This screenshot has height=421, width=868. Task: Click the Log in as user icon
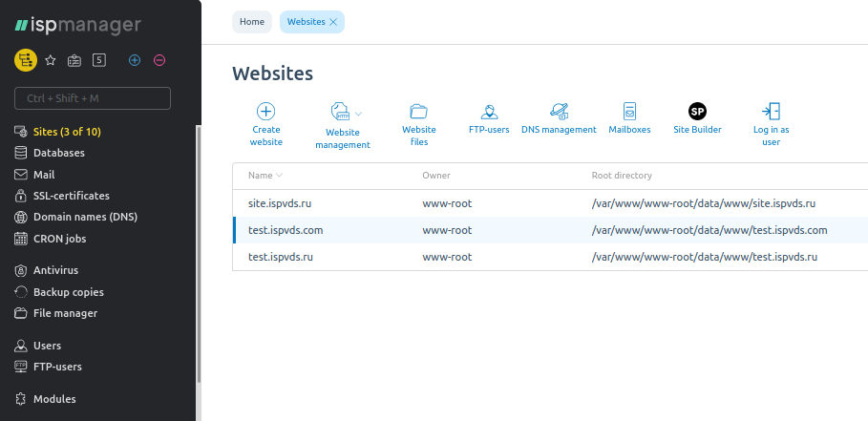(772, 111)
